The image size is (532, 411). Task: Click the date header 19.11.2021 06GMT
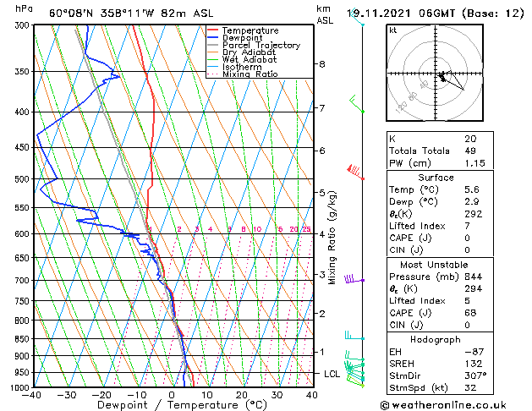pos(401,14)
